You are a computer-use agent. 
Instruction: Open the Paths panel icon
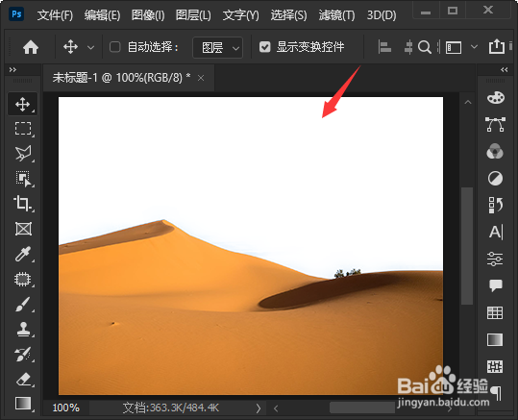click(495, 125)
